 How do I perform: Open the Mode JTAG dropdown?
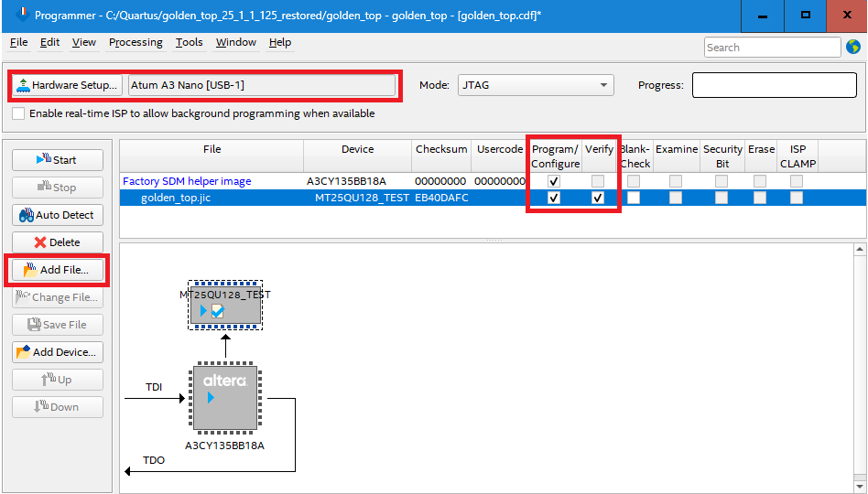(536, 85)
